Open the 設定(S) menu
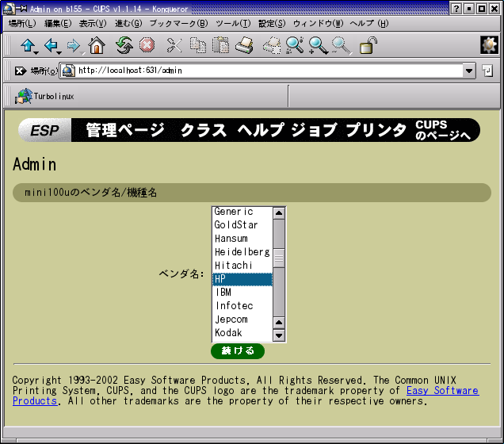This screenshot has height=444, width=504. point(272,24)
